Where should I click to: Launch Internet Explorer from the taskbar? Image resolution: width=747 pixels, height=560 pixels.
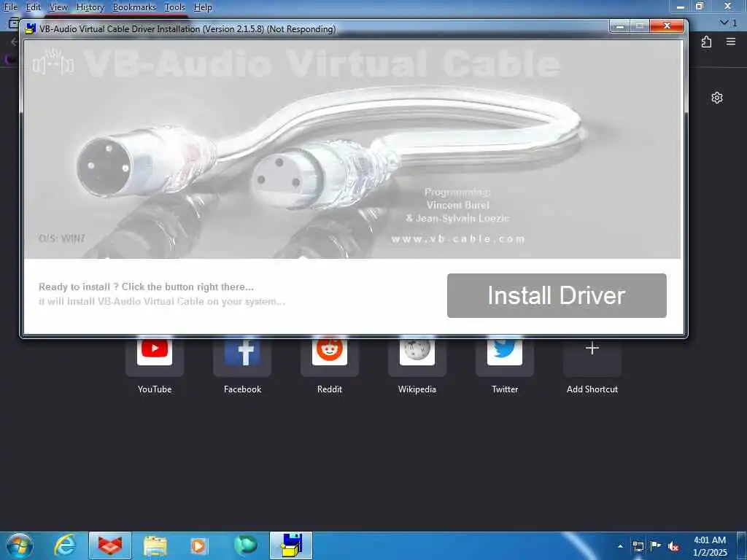[x=65, y=545]
